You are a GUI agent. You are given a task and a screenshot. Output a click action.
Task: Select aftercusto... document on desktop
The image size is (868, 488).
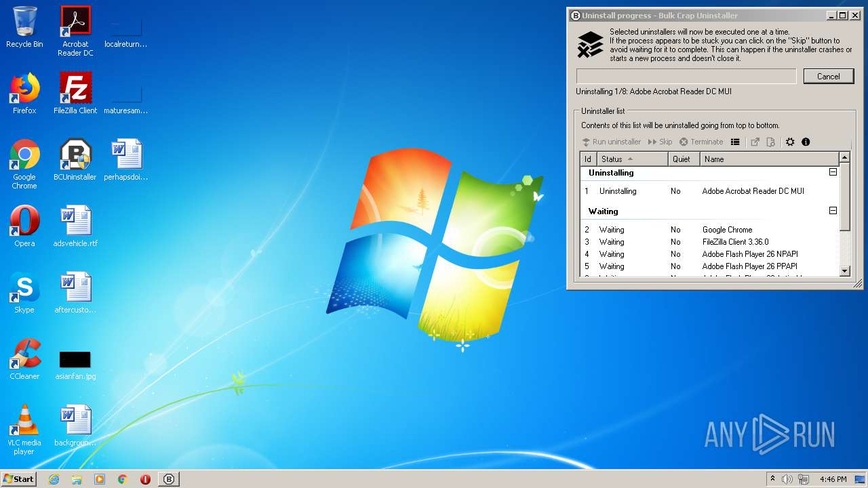75,293
